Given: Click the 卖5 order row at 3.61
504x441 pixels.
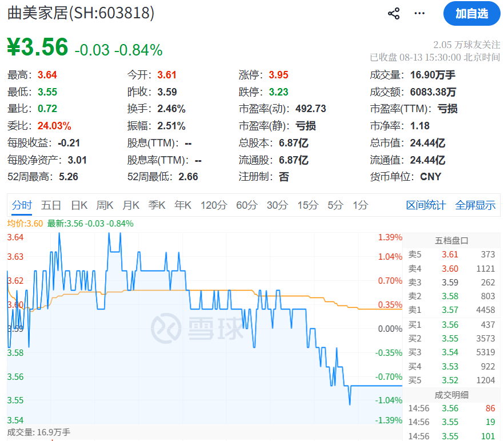Looking at the screenshot, I should coord(451,255).
